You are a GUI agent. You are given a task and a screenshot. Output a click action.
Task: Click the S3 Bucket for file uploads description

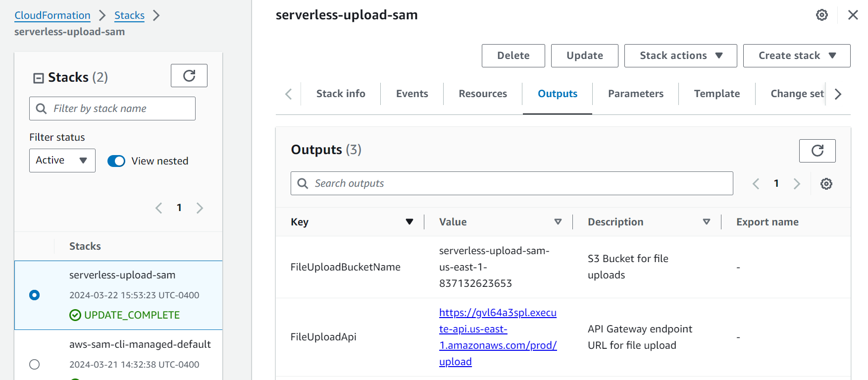coord(628,267)
